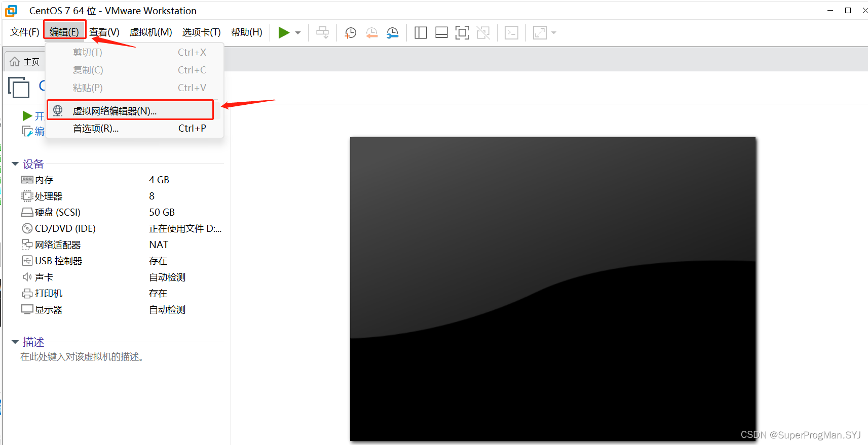Toggle the thumbnail bar view icon
The height and width of the screenshot is (445, 868).
(441, 33)
